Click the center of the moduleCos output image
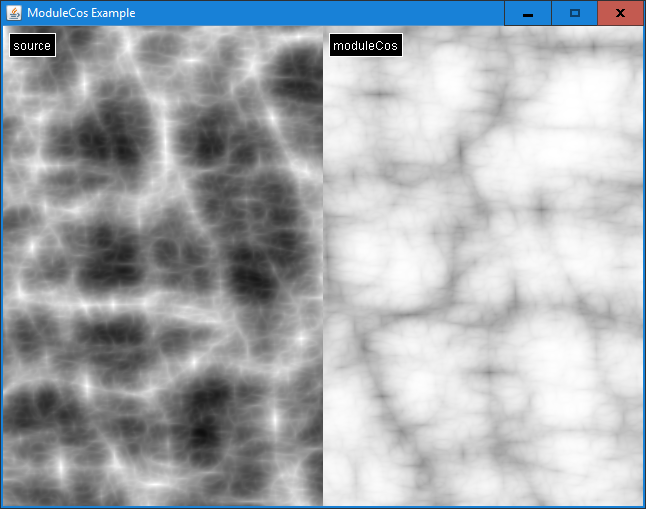This screenshot has height=509, width=646. [483, 266]
